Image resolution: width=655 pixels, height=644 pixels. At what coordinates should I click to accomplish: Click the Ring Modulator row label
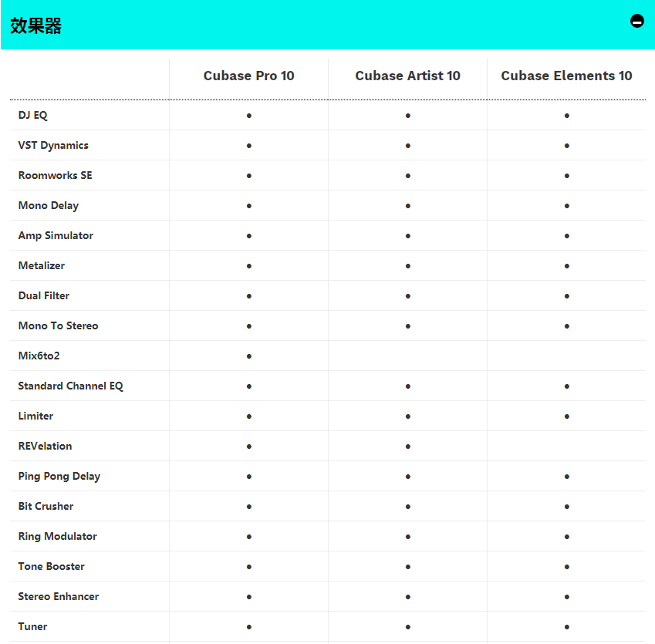tap(58, 536)
